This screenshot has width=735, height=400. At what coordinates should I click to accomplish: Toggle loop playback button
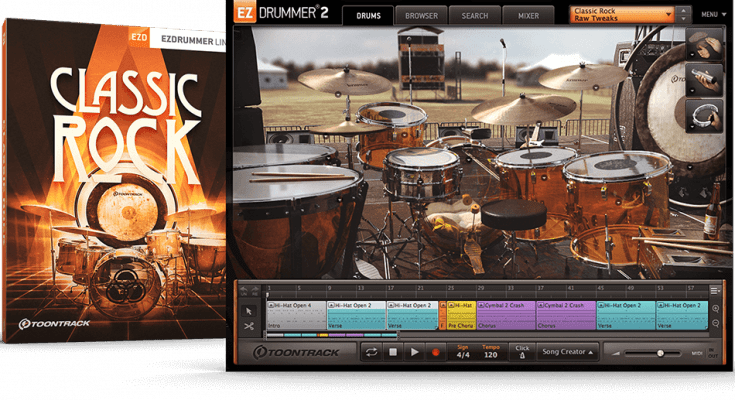[x=372, y=352]
